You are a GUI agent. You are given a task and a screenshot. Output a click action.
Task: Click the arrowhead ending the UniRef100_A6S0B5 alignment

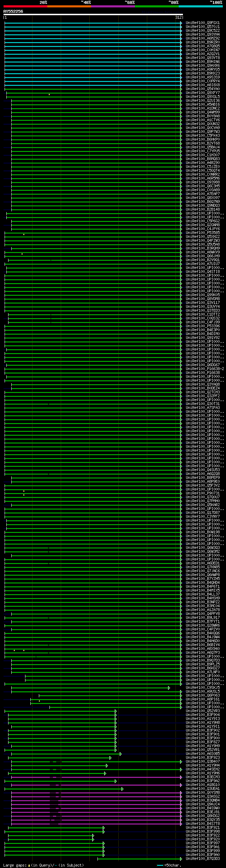(120, 754)
